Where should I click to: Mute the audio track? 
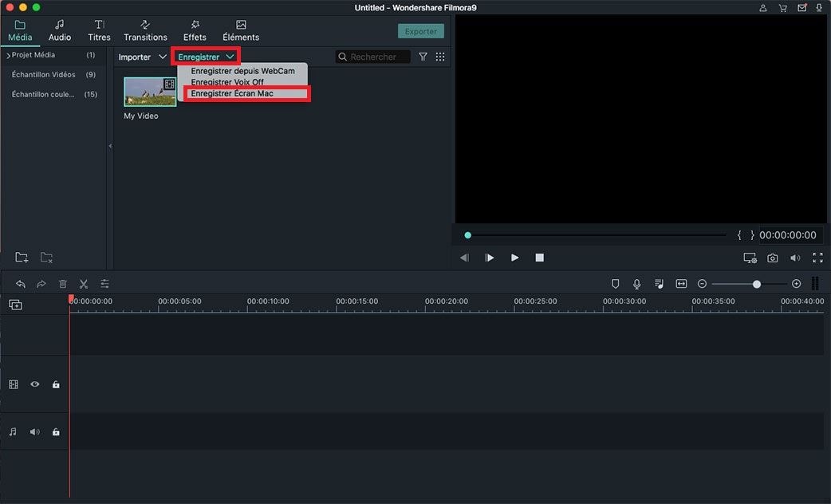tap(35, 432)
